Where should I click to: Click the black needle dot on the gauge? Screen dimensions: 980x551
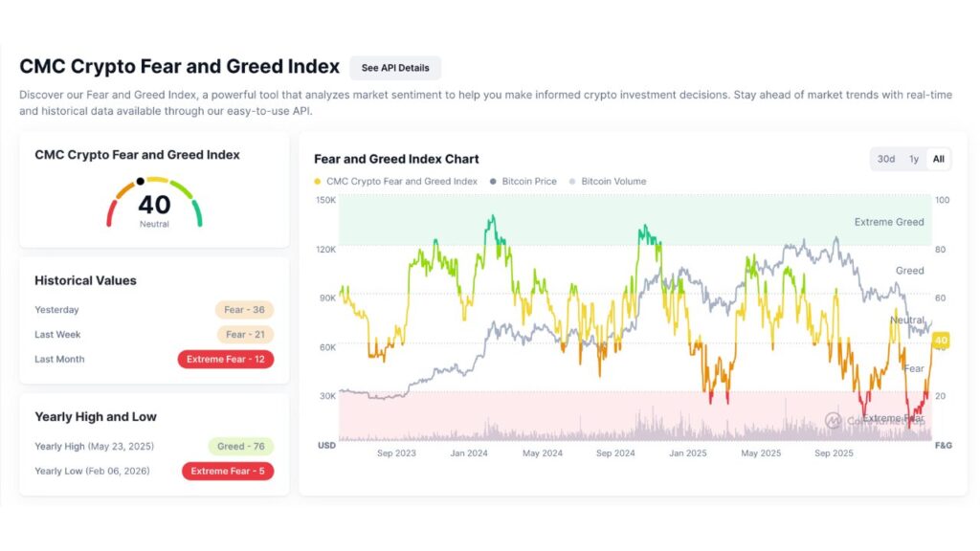coord(142,180)
